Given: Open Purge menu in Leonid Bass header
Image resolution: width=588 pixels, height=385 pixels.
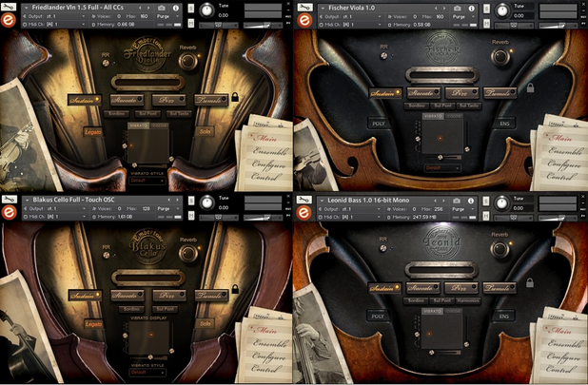Looking at the screenshot, I should [x=462, y=209].
